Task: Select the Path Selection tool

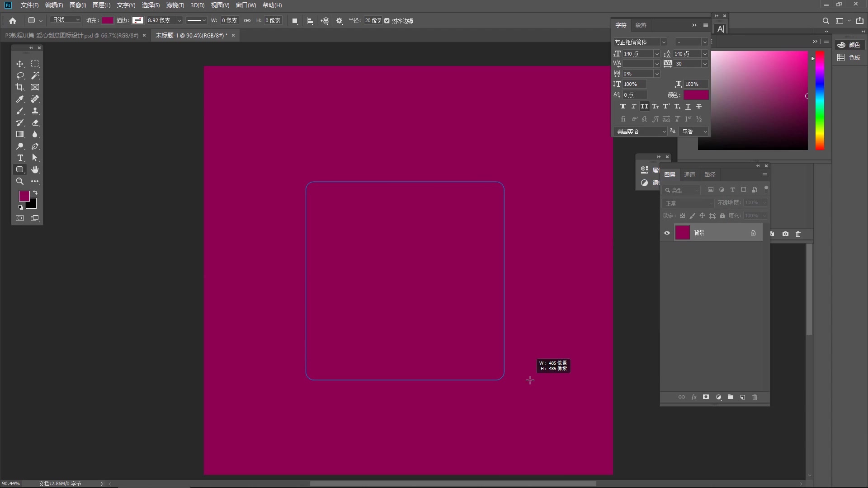Action: pyautogui.click(x=35, y=158)
